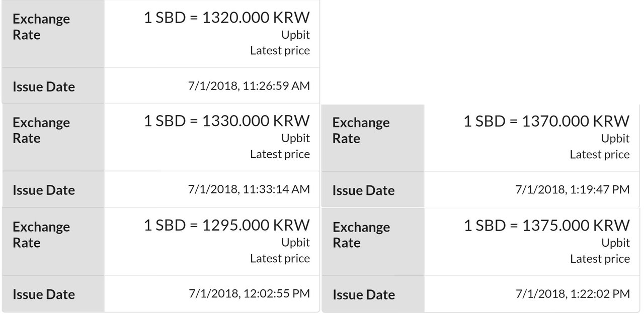644x315 pixels.
Task: Click the 1 SBD = 1320.000 KRW rate
Action: click(x=227, y=18)
